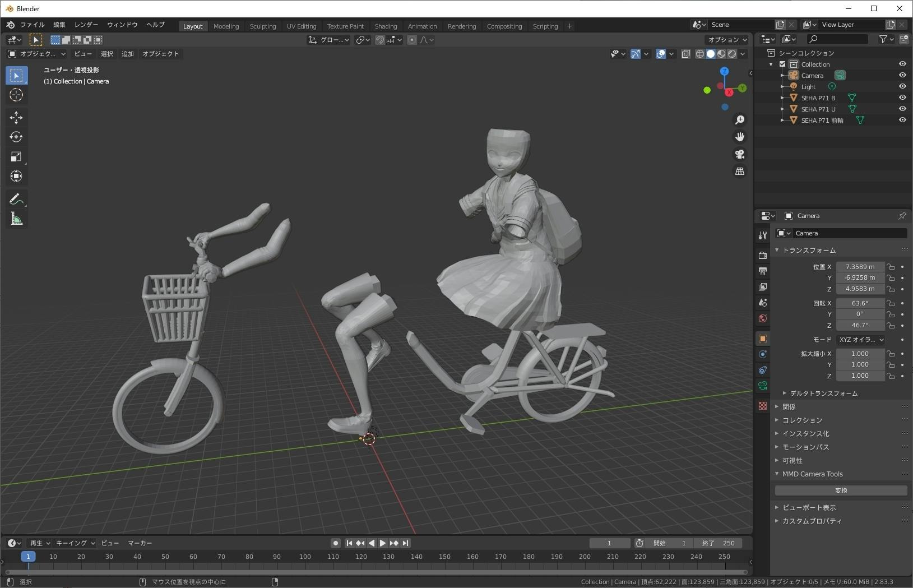Open the View Layer properties tab
The image size is (913, 588).
[762, 287]
